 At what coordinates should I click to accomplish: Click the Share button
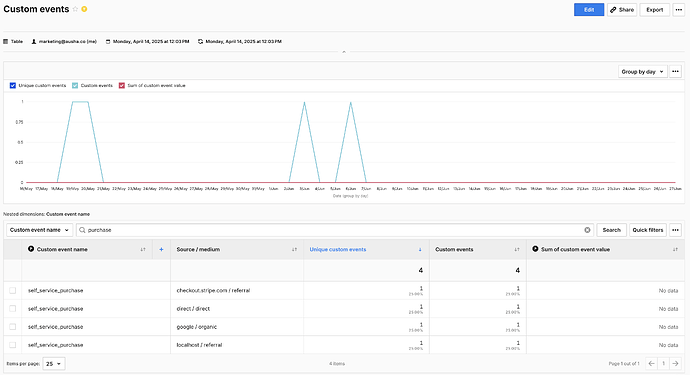tap(622, 10)
